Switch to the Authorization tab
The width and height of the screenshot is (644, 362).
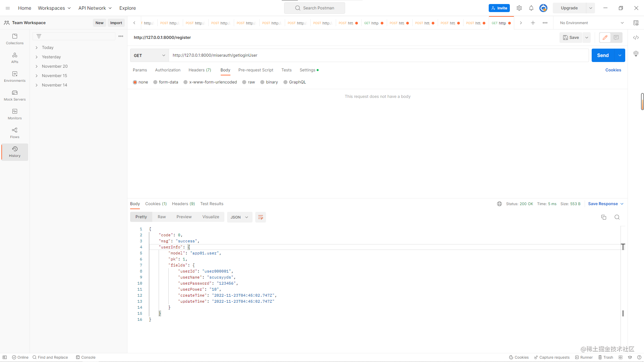[168, 70]
